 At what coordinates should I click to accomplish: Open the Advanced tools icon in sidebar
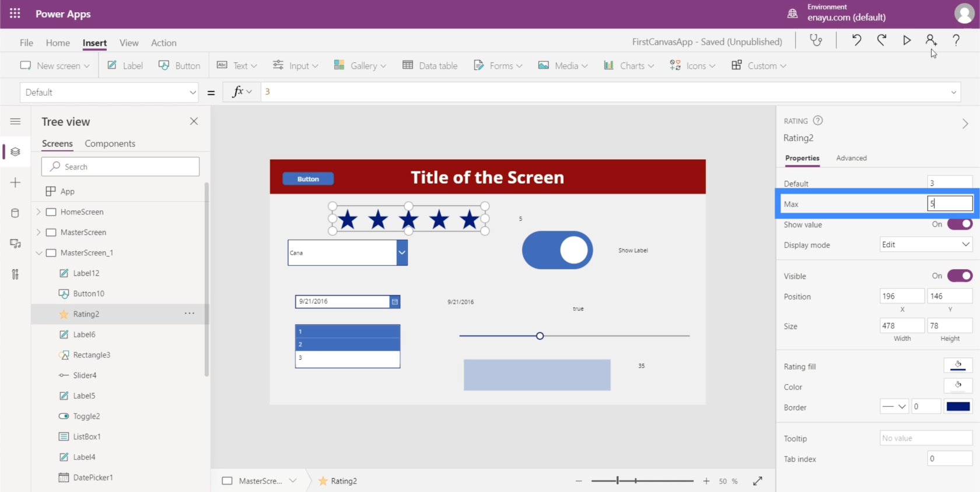click(15, 274)
